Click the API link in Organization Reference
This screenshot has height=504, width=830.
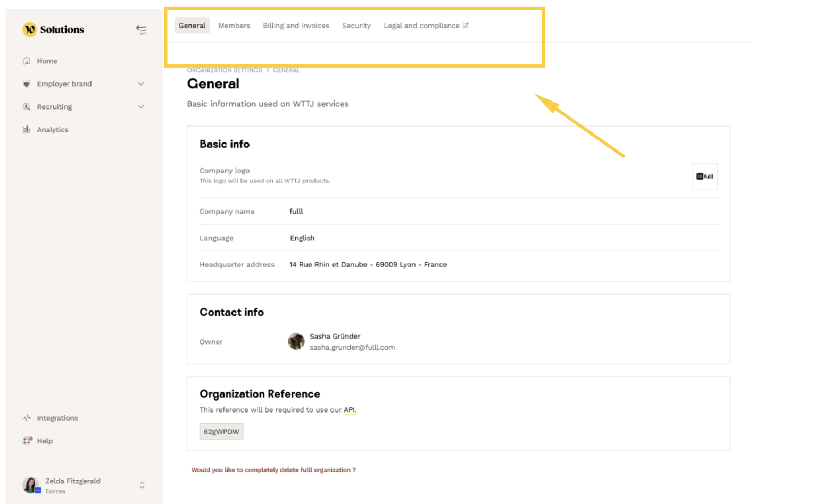350,410
